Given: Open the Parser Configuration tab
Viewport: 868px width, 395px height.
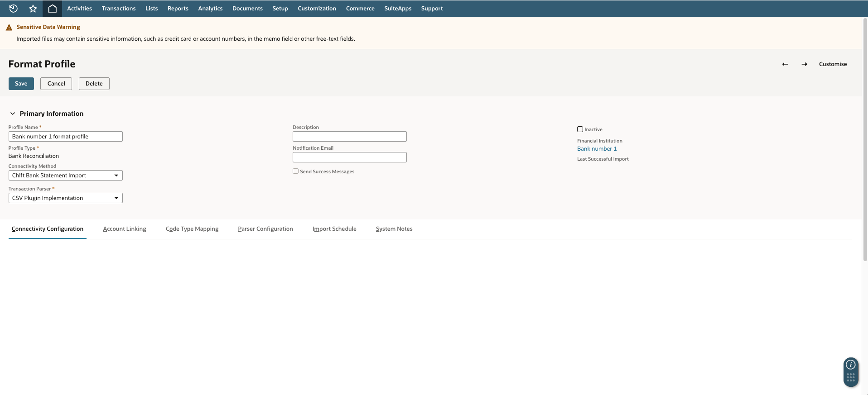Looking at the screenshot, I should point(265,229).
